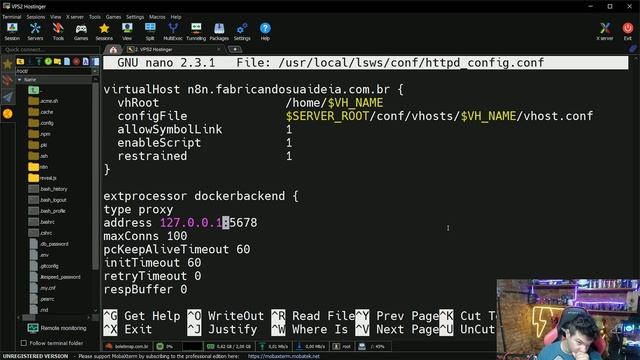This screenshot has width=640, height=360.
Task: Collapse the Name column header arrow
Action: click(x=20, y=80)
